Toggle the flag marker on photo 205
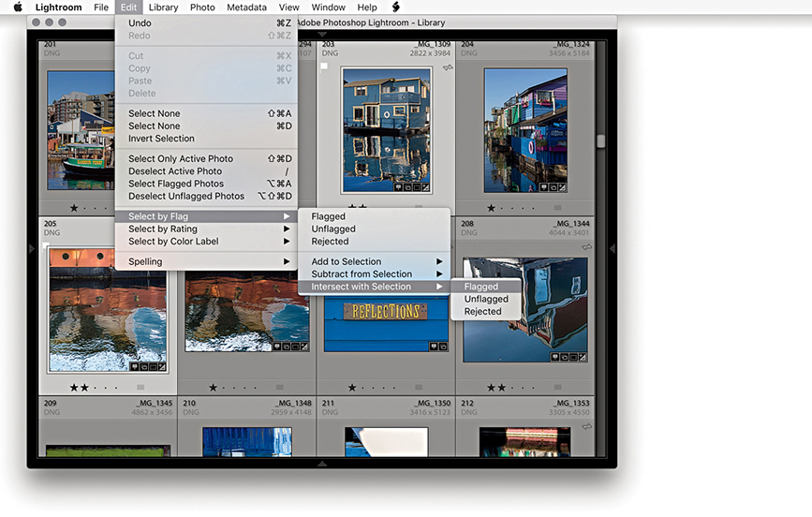812x517 pixels. point(46,246)
